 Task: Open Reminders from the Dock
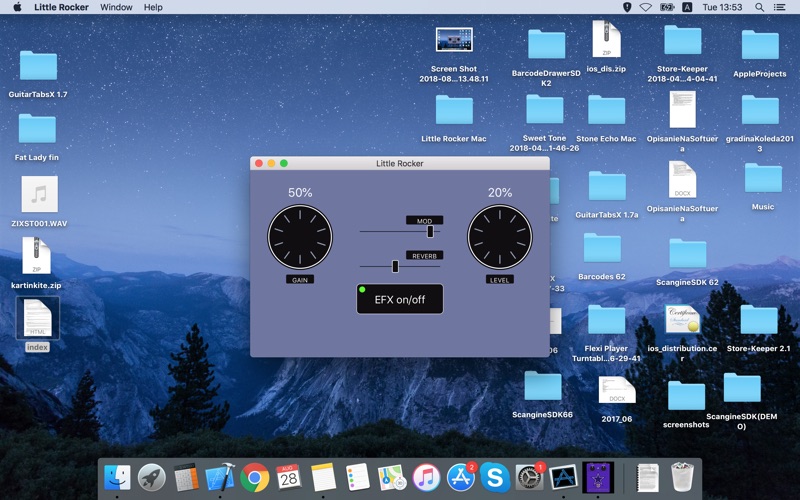click(x=357, y=478)
